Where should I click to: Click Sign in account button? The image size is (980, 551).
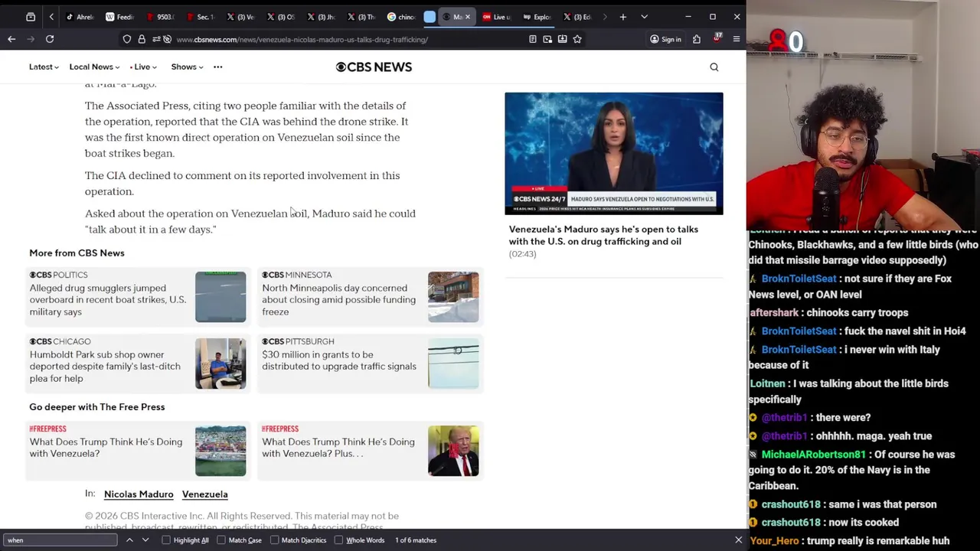tap(665, 39)
